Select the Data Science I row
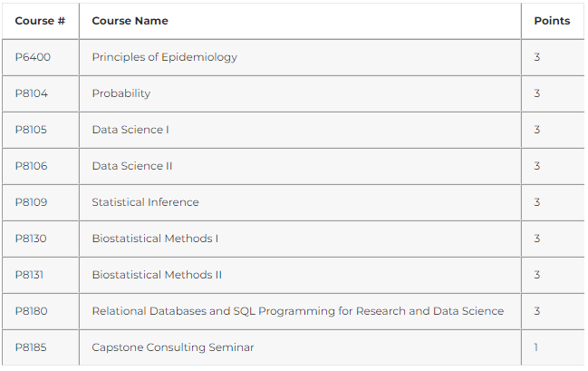 (293, 130)
